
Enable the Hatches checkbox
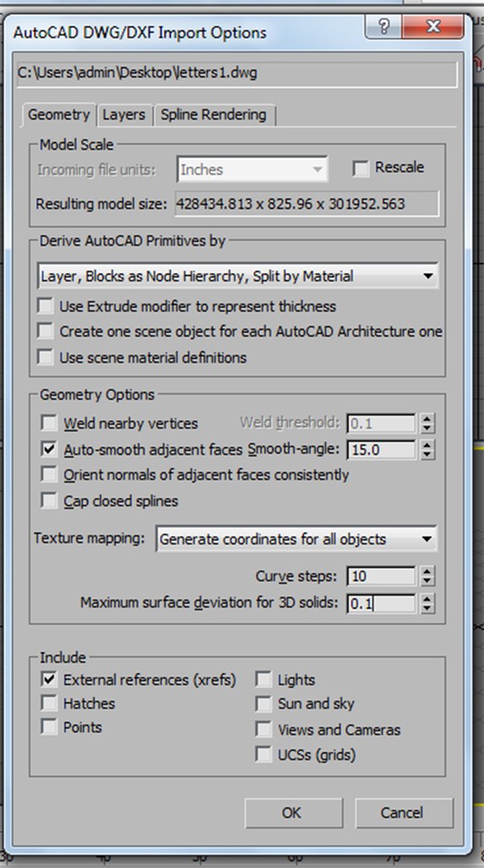49,703
